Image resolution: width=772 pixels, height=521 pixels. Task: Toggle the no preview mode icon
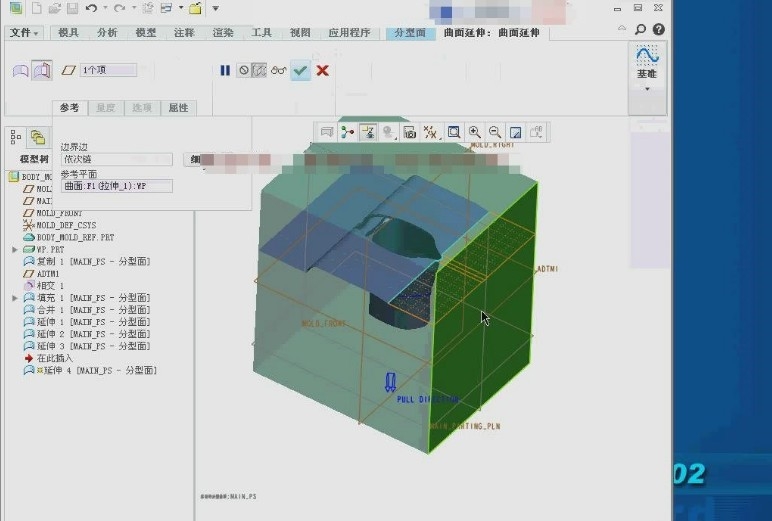pyautogui.click(x=243, y=70)
